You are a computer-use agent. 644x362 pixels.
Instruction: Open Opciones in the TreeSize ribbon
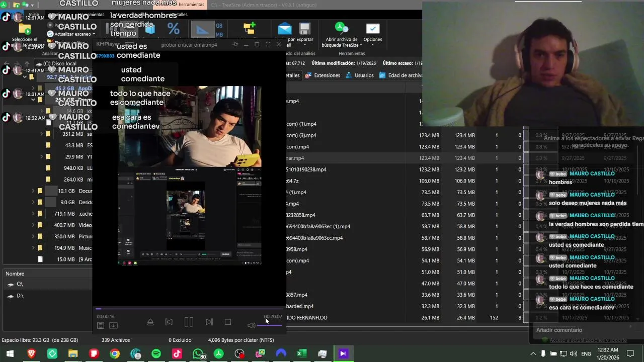tap(373, 34)
